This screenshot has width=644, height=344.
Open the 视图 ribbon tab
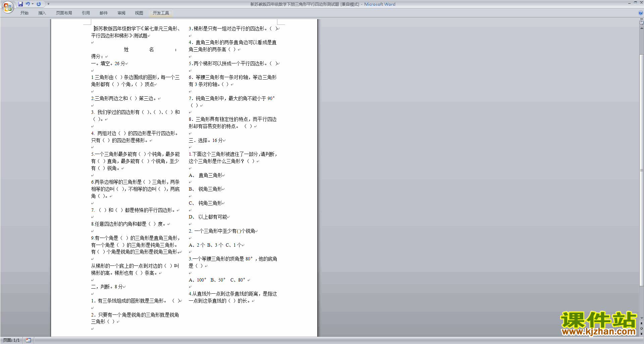click(x=139, y=13)
